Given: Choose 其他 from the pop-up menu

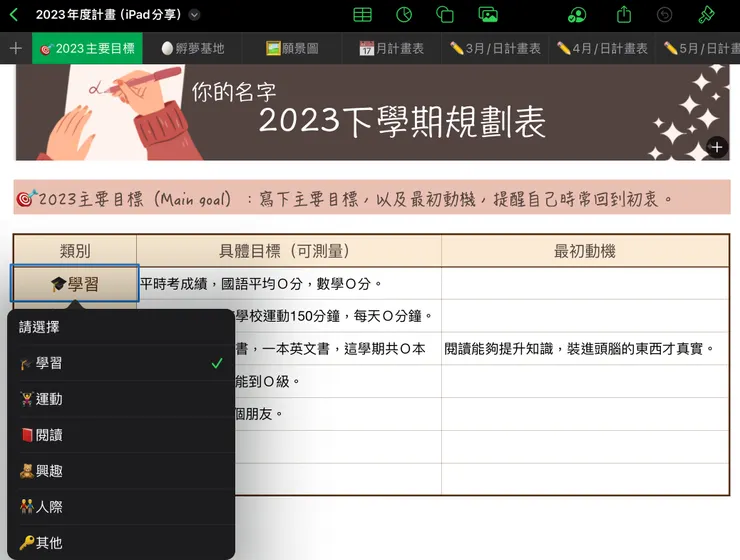Looking at the screenshot, I should coord(121,542).
